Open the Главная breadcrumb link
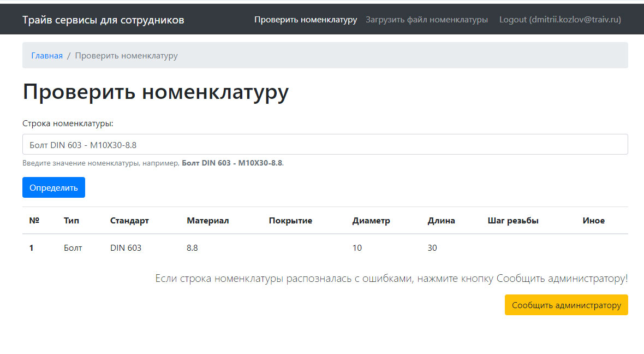Screen dimensions: 644x354 pyautogui.click(x=47, y=56)
